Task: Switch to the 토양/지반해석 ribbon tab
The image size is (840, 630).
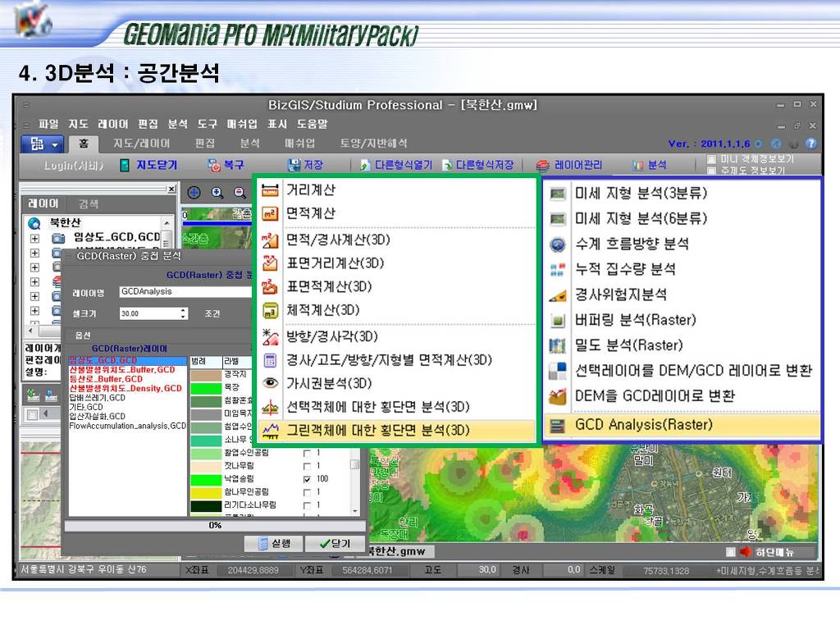Action: click(373, 144)
